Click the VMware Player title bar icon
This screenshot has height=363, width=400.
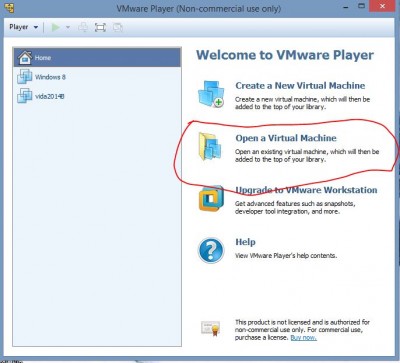(9, 7)
